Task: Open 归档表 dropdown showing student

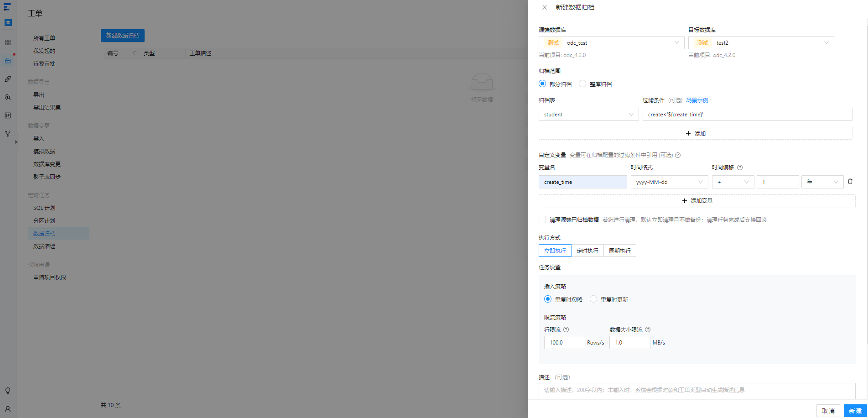Action: [x=589, y=115]
